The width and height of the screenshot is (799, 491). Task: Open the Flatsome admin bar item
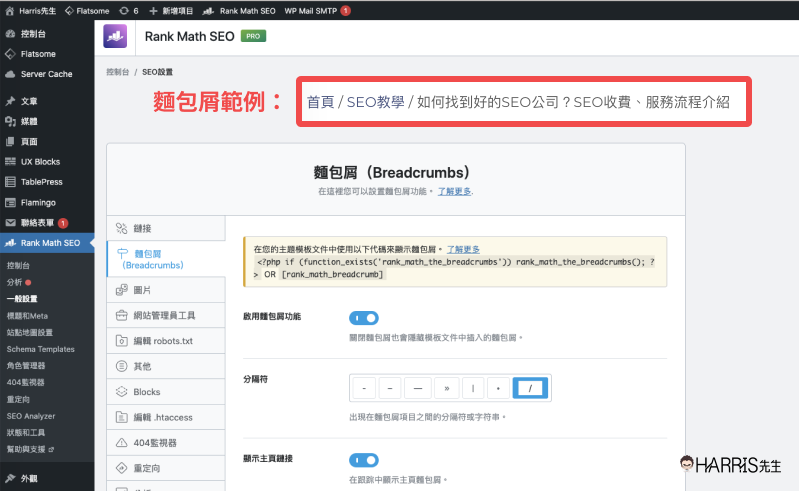[87, 11]
